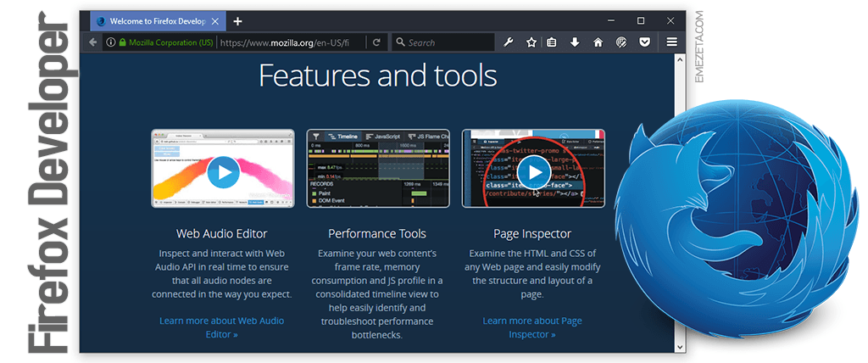The image size is (868, 363).
Task: Open Learn more about Web Audio Editor
Action: [x=221, y=327]
